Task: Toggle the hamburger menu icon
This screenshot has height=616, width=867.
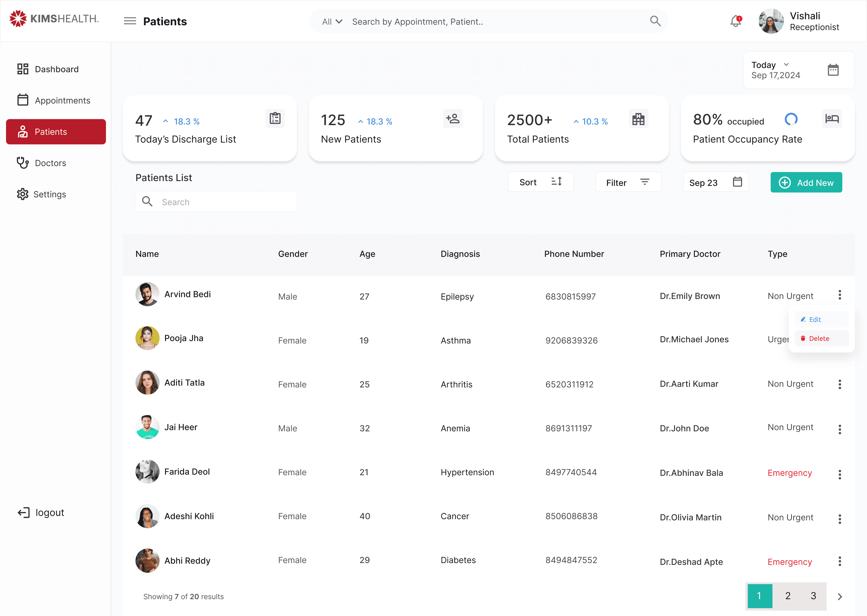Action: pyautogui.click(x=130, y=21)
